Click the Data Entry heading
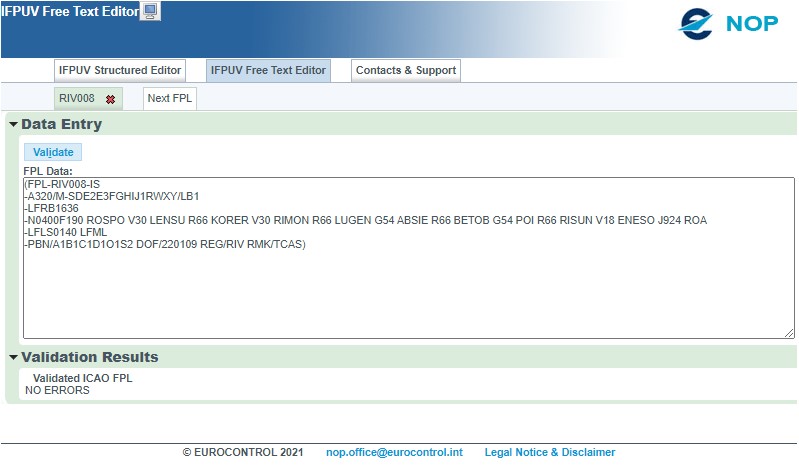The image size is (799, 471). (62, 124)
